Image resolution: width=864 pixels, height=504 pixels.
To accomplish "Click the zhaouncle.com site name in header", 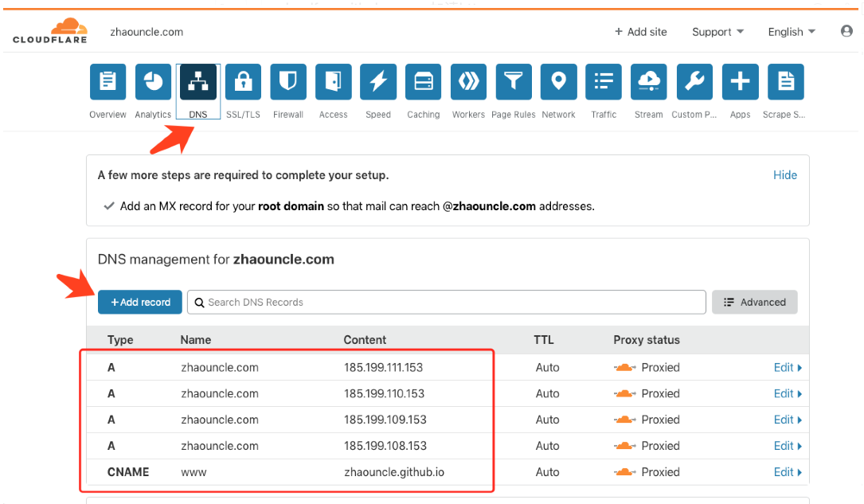I will [147, 32].
